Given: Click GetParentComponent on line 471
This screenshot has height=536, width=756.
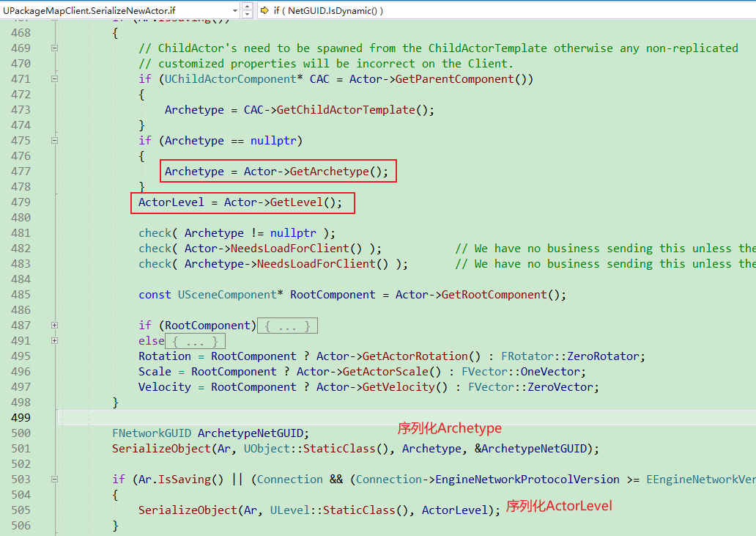Looking at the screenshot, I should (x=455, y=79).
